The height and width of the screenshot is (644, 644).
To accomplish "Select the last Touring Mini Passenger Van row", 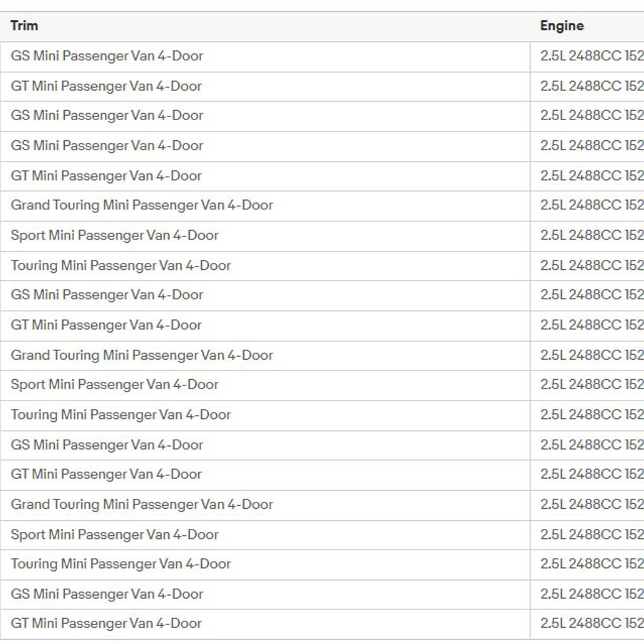I will pyautogui.click(x=322, y=564).
